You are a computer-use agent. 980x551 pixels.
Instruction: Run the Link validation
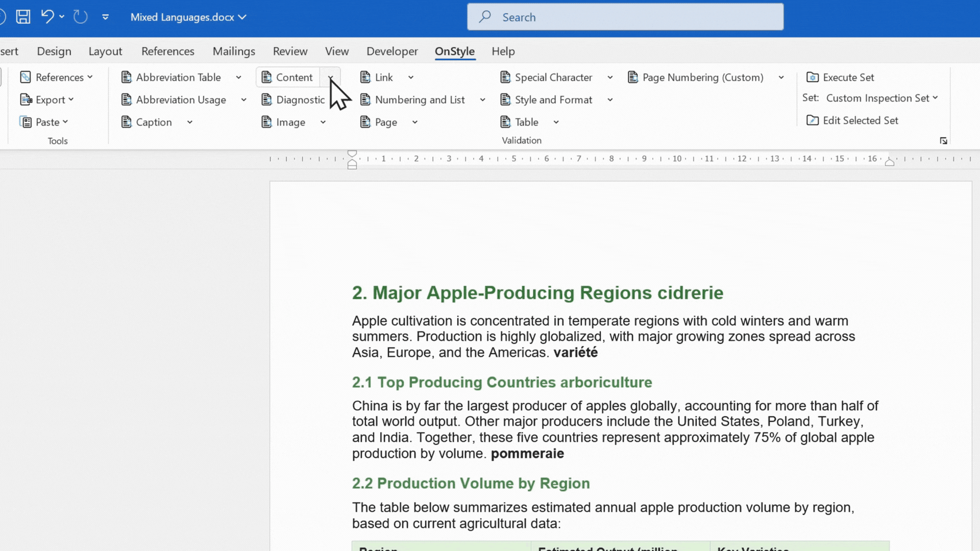pos(377,77)
